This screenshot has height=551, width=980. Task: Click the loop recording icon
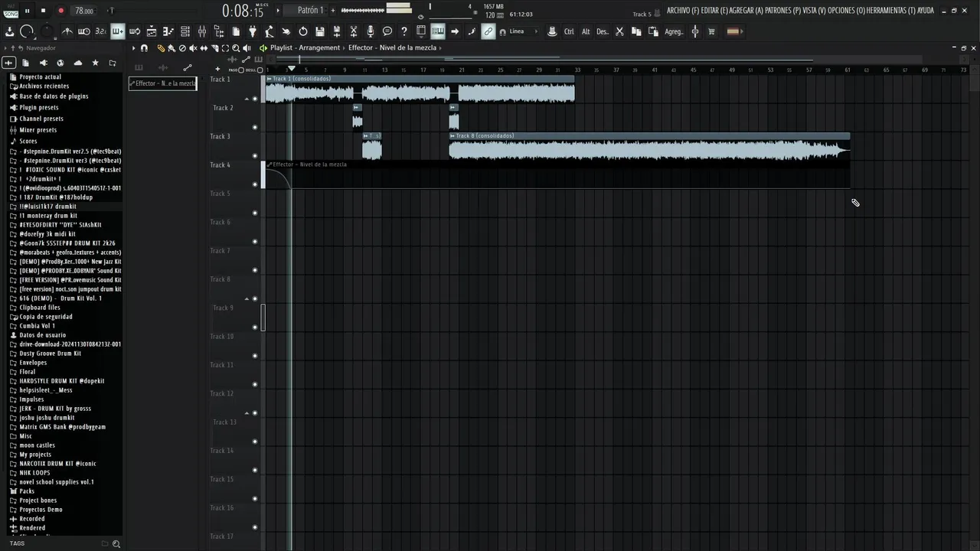(135, 31)
